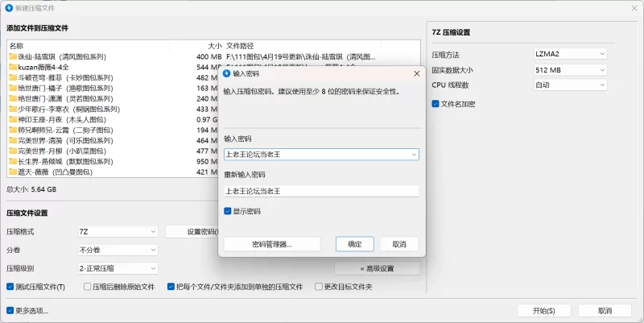Screen dimensions: 644x323
Task: Select the 遮天-薇薇 folder icon
Action: click(x=13, y=172)
